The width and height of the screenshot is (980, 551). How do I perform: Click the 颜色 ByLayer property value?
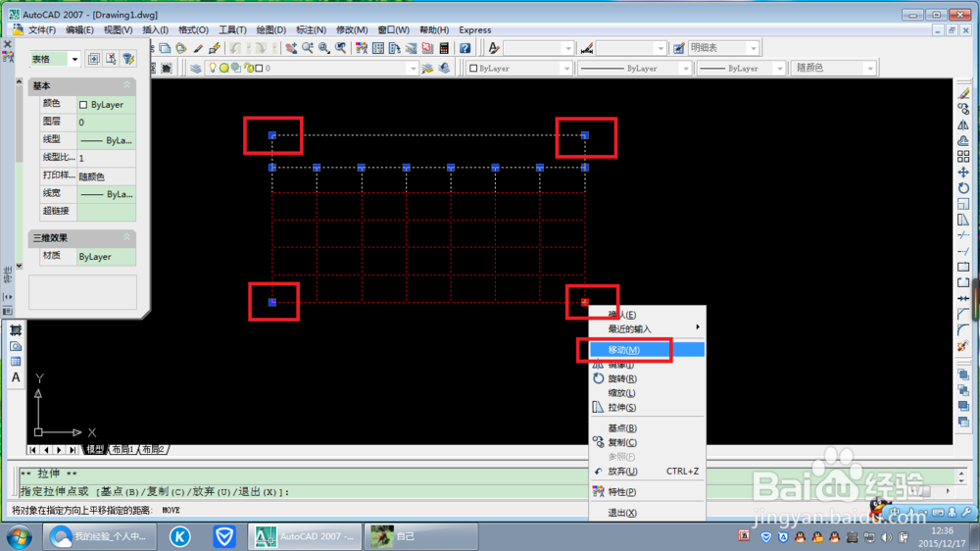point(106,105)
